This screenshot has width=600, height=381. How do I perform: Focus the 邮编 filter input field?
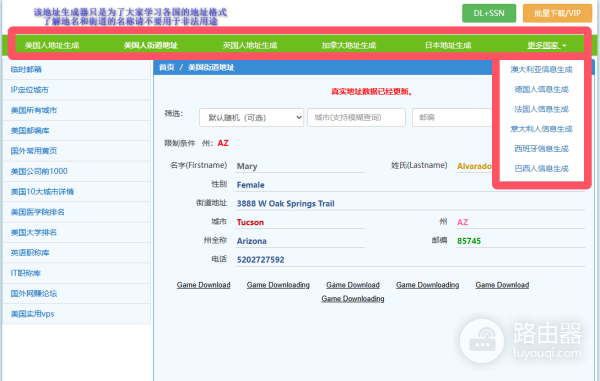452,117
